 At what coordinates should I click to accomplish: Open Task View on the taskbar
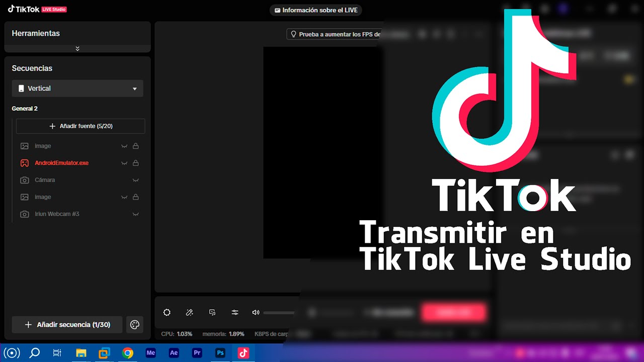[57, 353]
